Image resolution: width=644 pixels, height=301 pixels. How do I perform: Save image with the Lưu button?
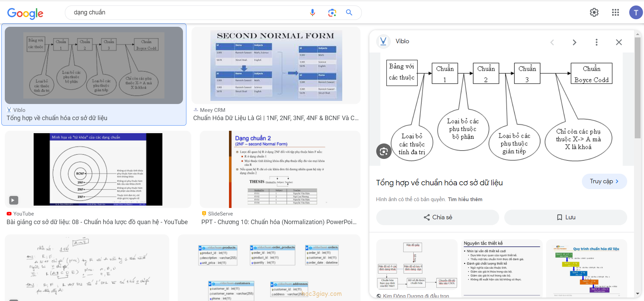click(x=565, y=217)
